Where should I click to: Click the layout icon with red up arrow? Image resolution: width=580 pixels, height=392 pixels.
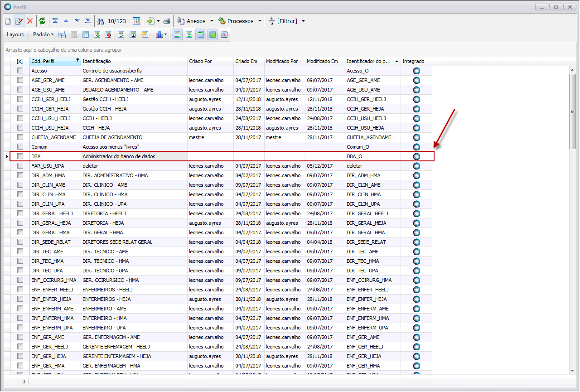[108, 34]
